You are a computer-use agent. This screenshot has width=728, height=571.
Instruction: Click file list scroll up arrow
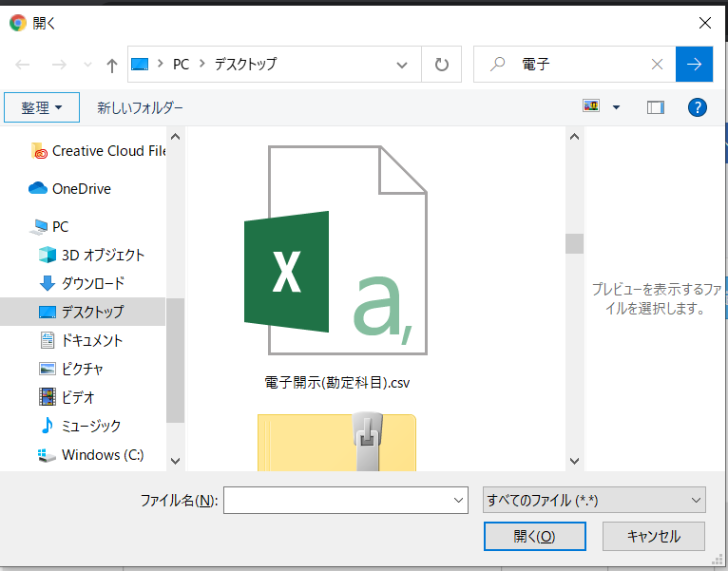(x=574, y=137)
